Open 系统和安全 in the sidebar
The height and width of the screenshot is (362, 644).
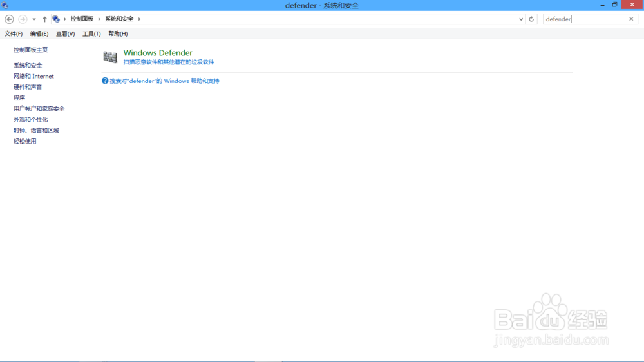[x=28, y=66]
